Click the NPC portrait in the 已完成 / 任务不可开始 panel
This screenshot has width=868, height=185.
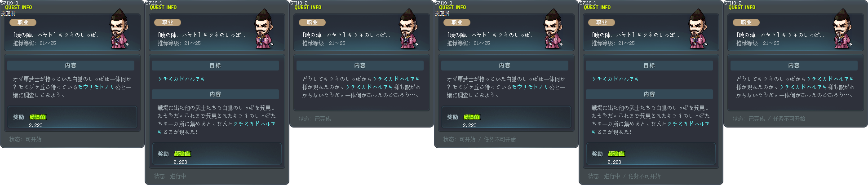pos(842,29)
